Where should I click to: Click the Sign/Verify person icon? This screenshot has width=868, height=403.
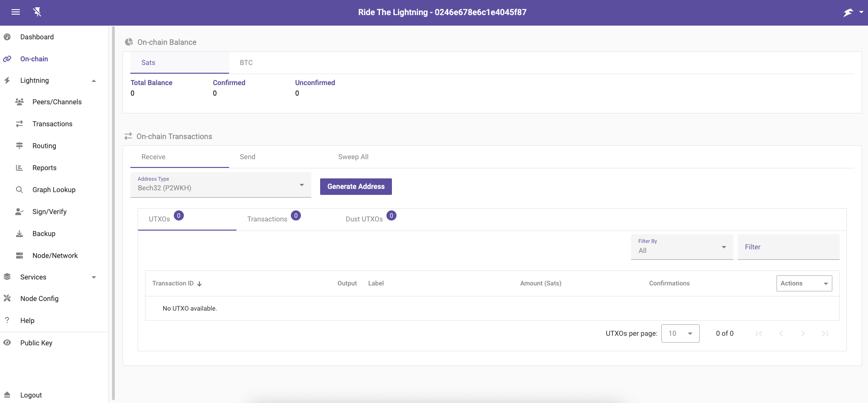[x=19, y=212]
